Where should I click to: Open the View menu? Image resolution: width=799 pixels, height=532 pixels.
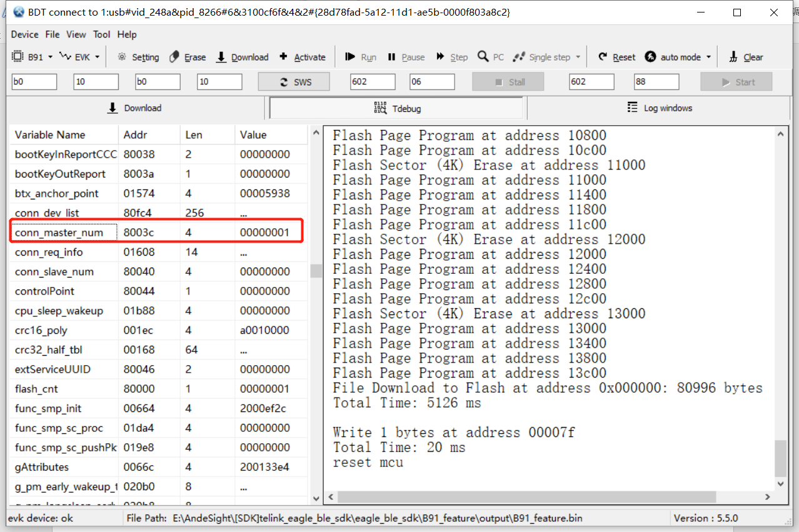tap(76, 34)
